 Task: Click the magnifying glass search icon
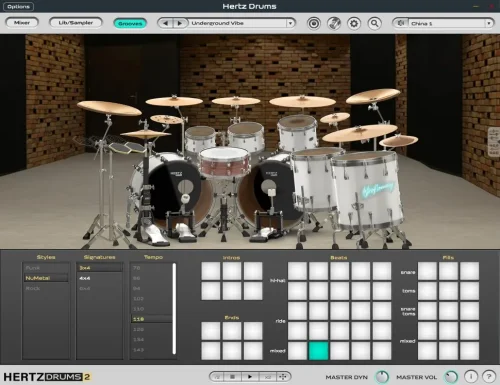pos(375,24)
